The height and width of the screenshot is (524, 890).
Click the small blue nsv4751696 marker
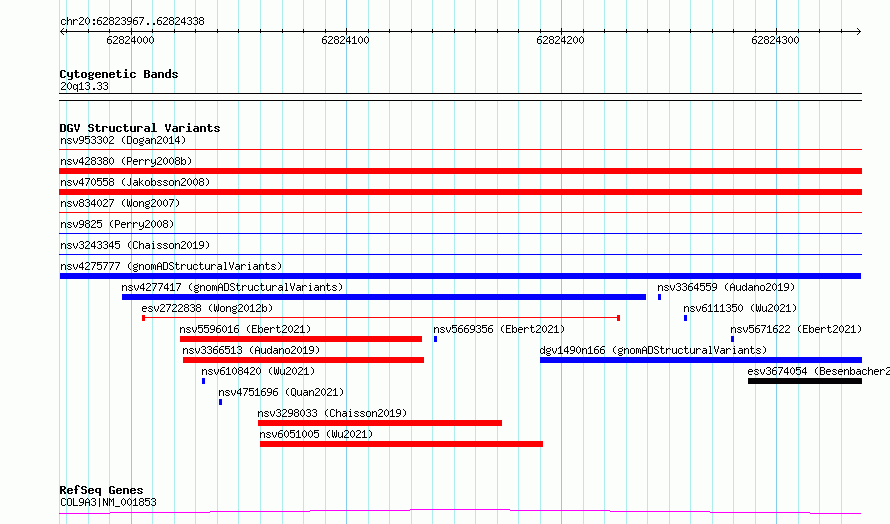pyautogui.click(x=220, y=402)
